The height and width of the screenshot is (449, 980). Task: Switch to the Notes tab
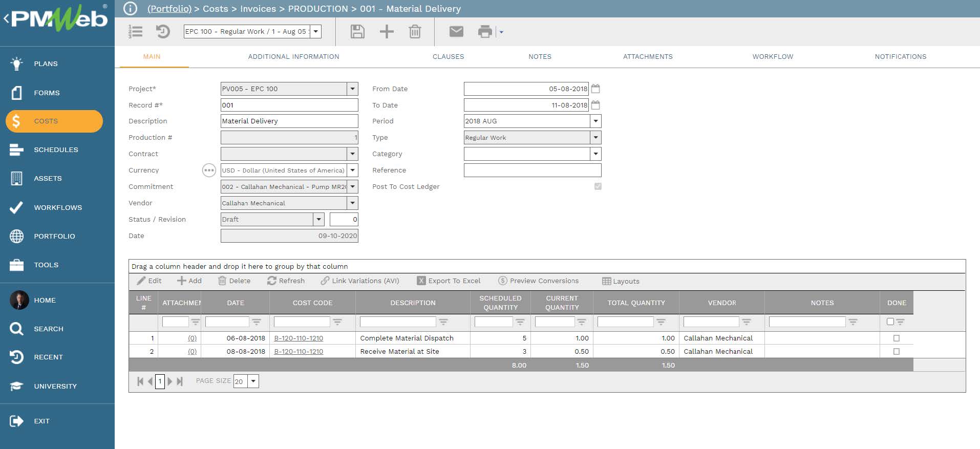tap(540, 57)
